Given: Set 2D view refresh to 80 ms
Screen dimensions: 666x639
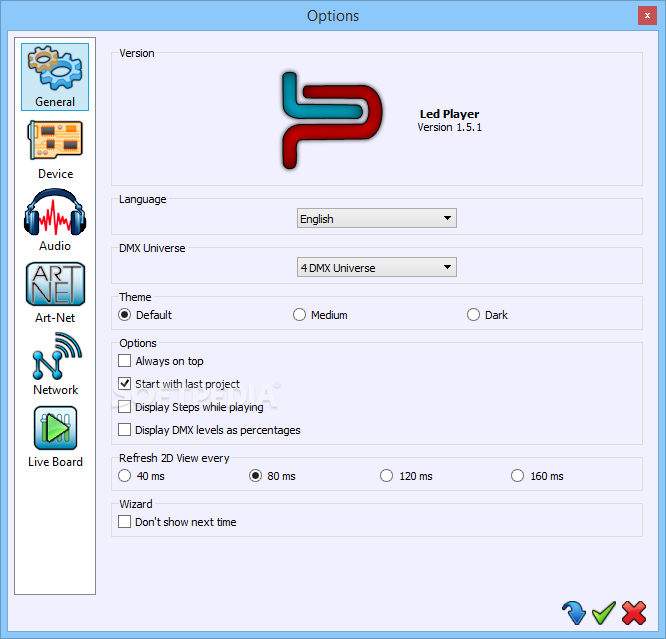Looking at the screenshot, I should 255,475.
